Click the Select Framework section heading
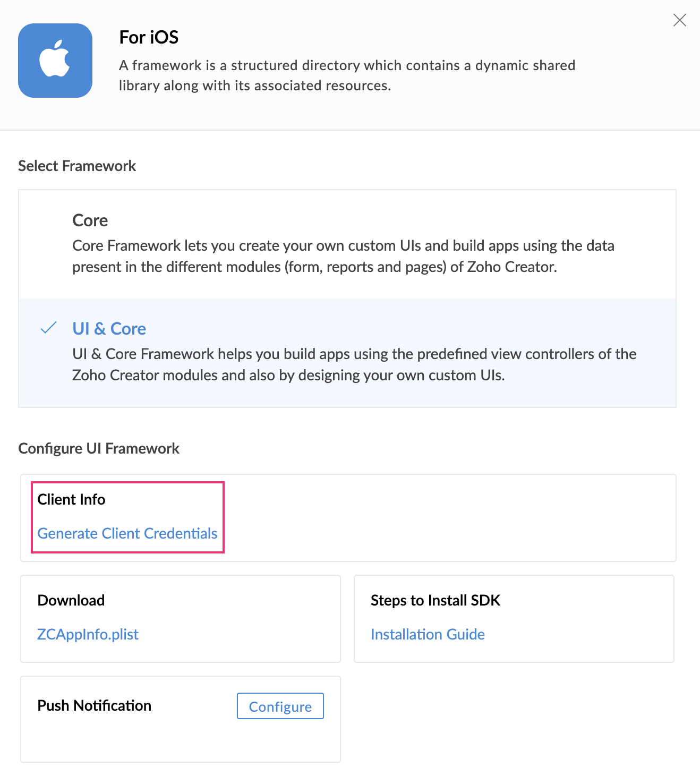The image size is (700, 784). pos(77,166)
